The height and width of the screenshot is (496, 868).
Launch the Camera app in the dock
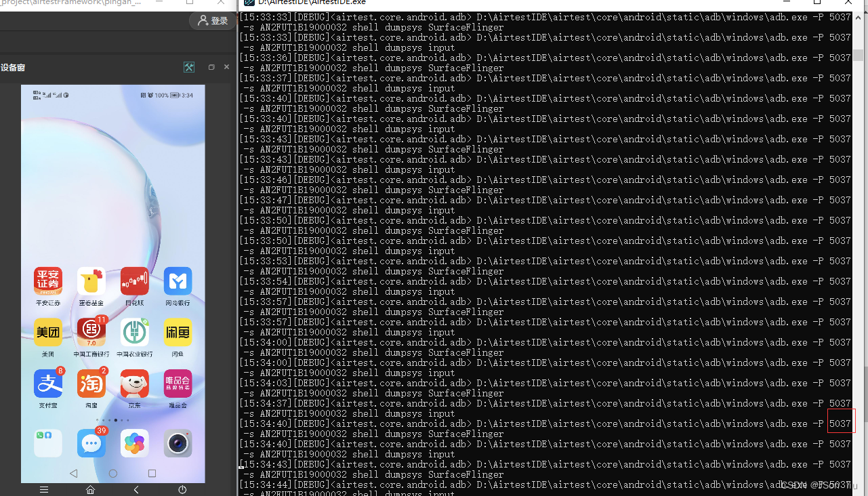[178, 443]
